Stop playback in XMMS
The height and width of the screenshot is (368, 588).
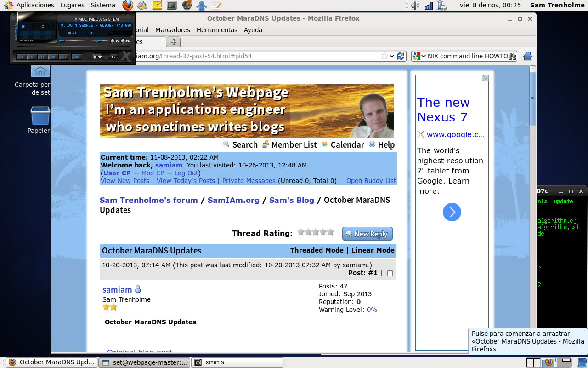(53, 57)
